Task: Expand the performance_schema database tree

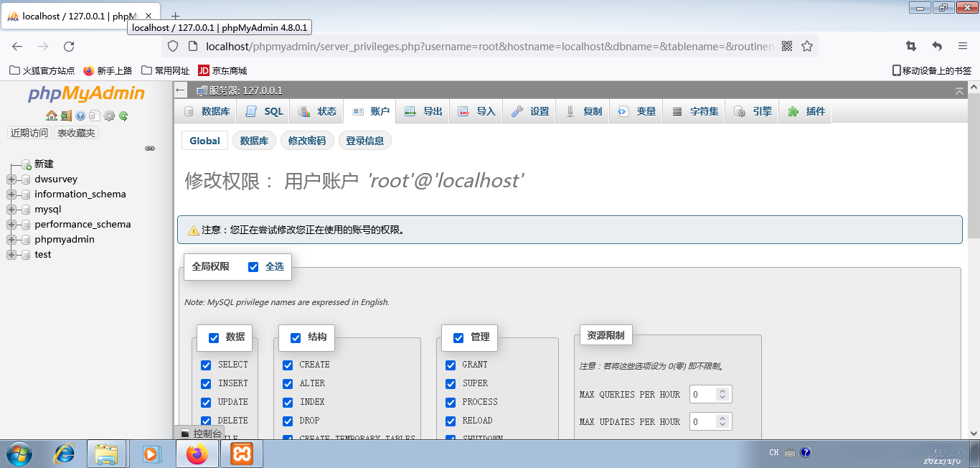Action: (11, 225)
